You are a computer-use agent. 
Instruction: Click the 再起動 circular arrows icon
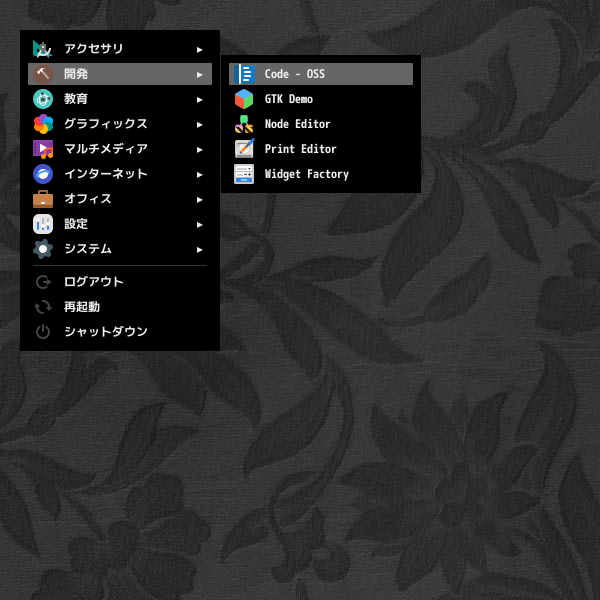[x=43, y=307]
